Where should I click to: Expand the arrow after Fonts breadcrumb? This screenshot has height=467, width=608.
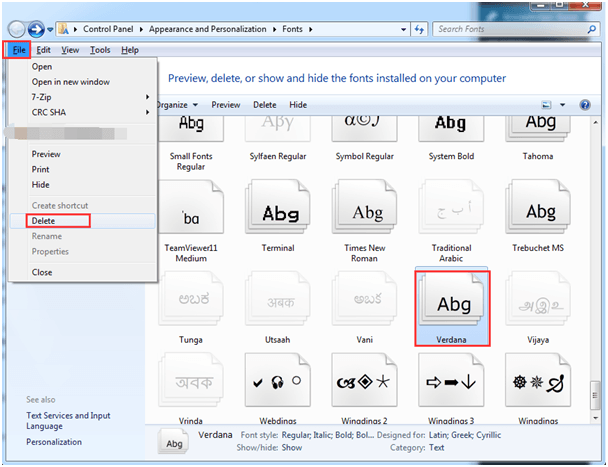(311, 29)
